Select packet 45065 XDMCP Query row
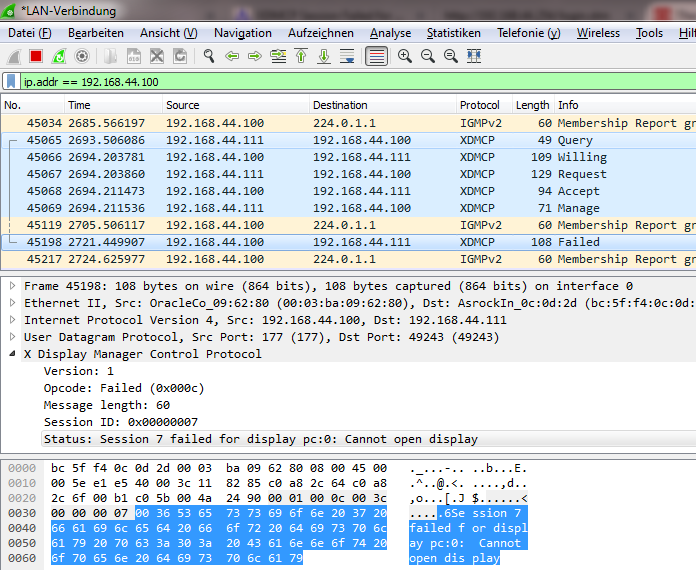Viewport: 696px width, 570px height. pos(349,140)
